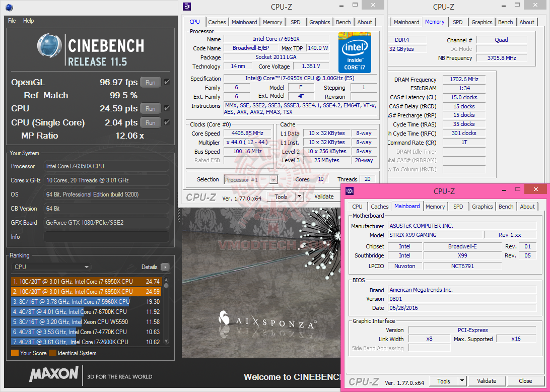Click the Identical System legend swatch
The image size is (550, 392).
point(52,353)
